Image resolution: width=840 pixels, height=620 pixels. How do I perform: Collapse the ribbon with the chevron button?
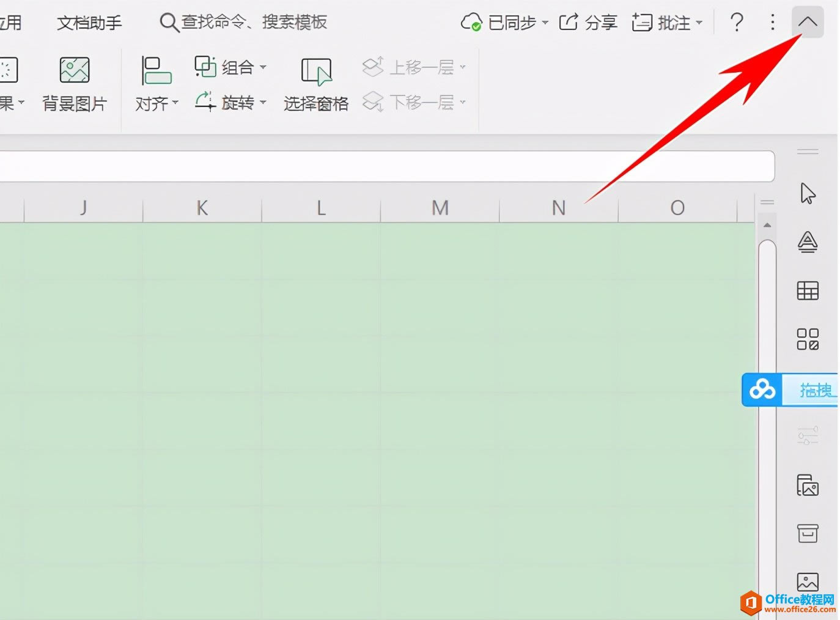click(808, 22)
